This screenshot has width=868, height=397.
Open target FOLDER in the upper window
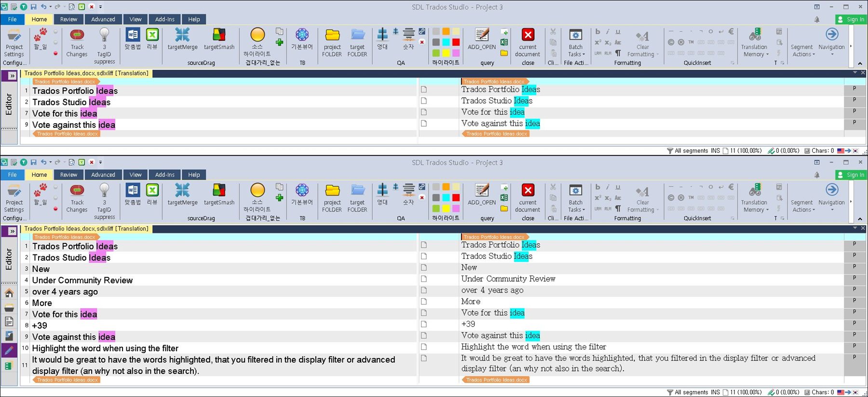click(357, 42)
